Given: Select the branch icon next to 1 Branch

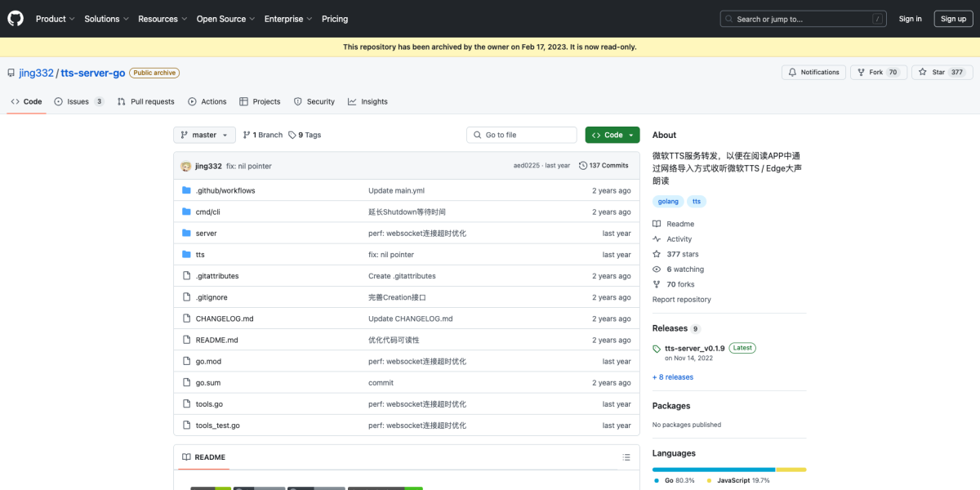Looking at the screenshot, I should [247, 135].
